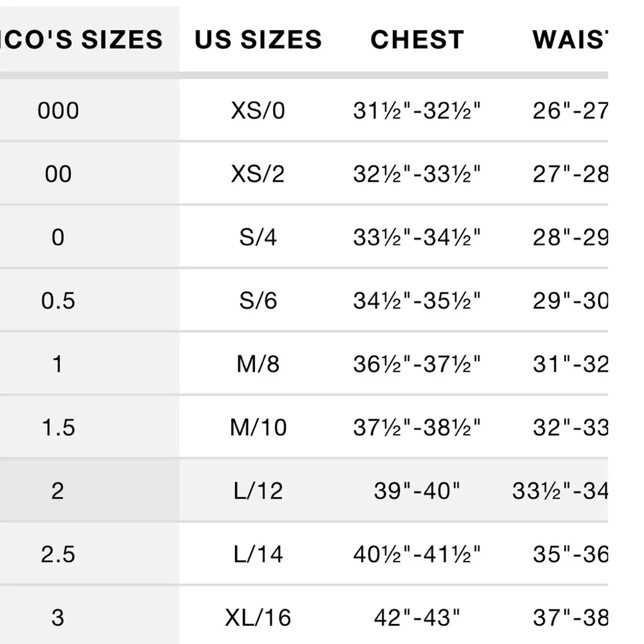Image resolution: width=644 pixels, height=644 pixels.
Task: Click chest measurement 39"-40" cell
Action: click(x=417, y=491)
